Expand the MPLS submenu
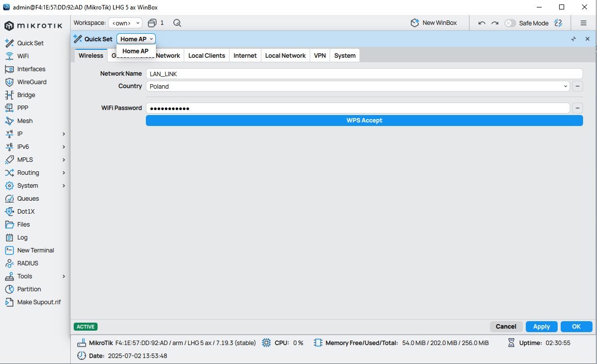Screen dimensions: 597x364 point(64,159)
